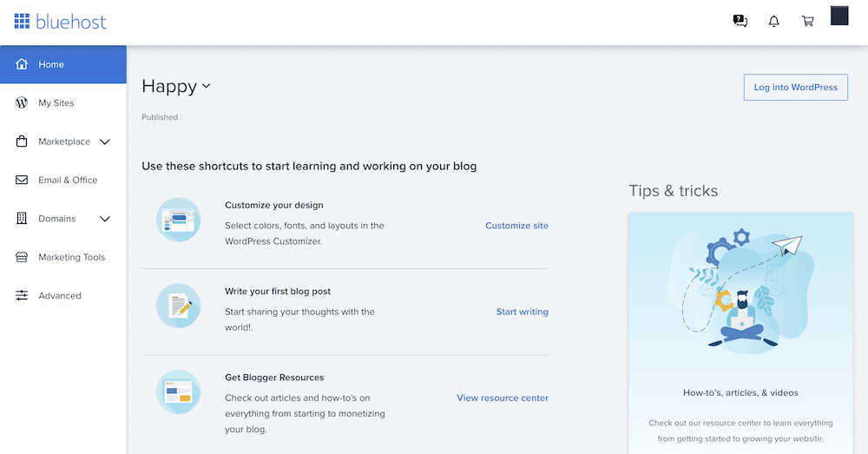Go to Home in the sidebar
868x454 pixels.
tap(63, 64)
